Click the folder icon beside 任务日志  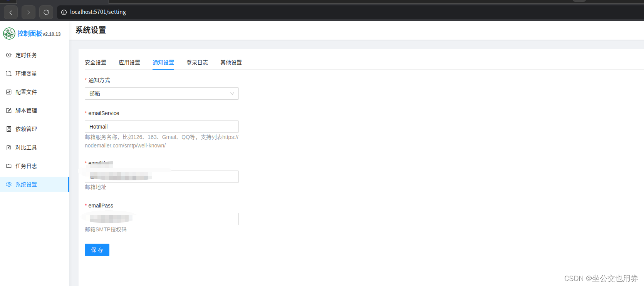[9, 166]
